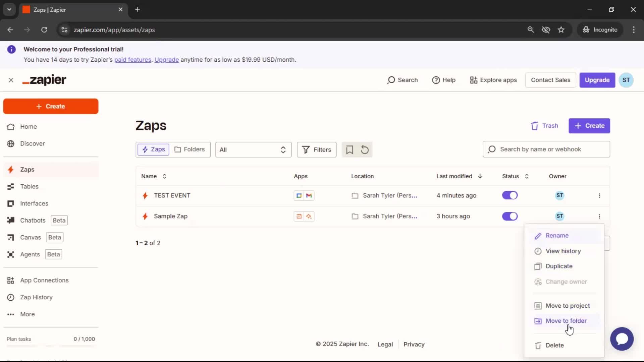Click the Contact Sales button
This screenshot has width=644, height=362.
pyautogui.click(x=550, y=80)
